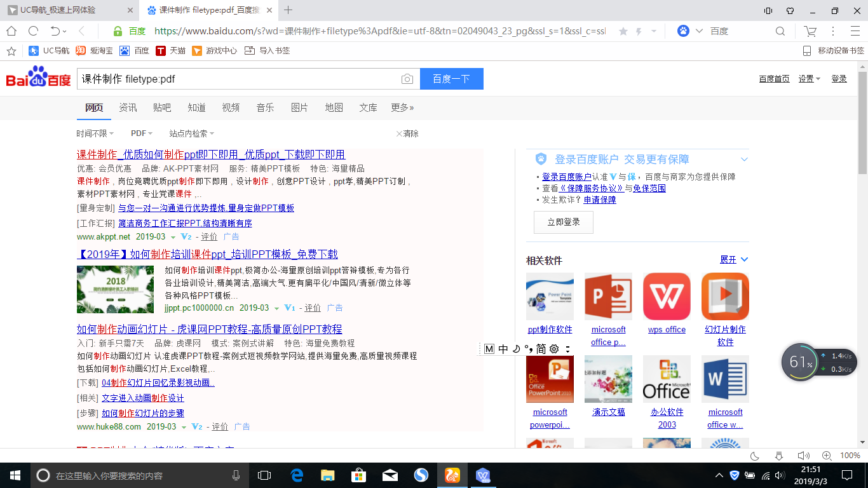Switch to the 知道 tab
Viewport: 868px width, 488px height.
click(x=196, y=107)
